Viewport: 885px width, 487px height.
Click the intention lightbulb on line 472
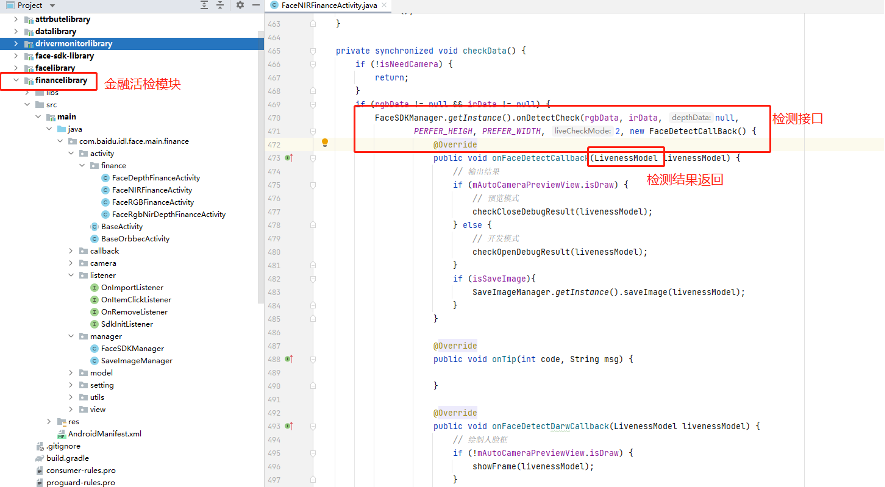pyautogui.click(x=325, y=143)
